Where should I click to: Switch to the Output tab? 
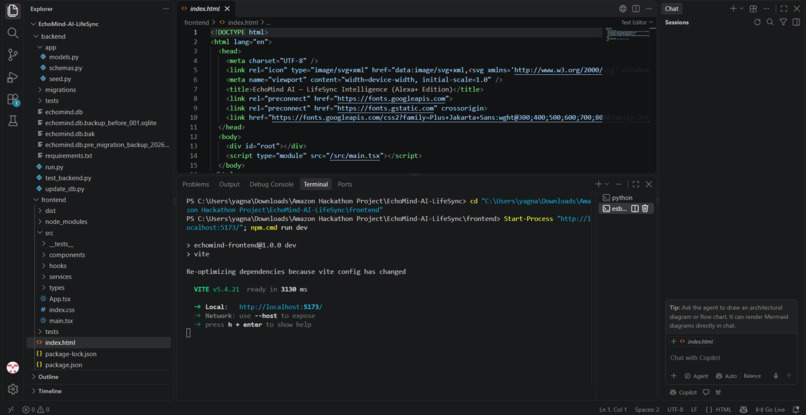229,184
